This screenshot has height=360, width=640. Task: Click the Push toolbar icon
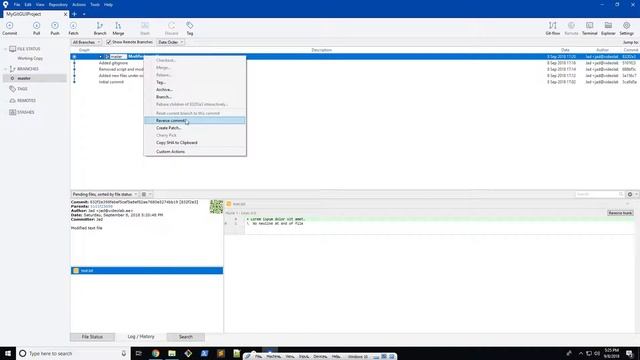tap(55, 28)
